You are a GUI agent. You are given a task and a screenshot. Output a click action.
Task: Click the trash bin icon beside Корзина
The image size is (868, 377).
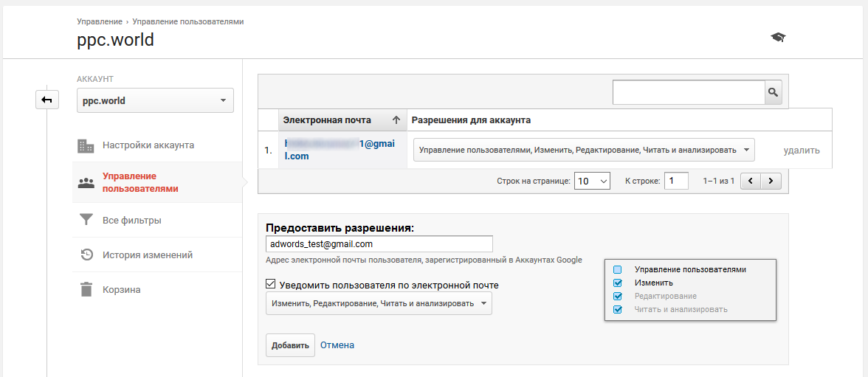(86, 289)
